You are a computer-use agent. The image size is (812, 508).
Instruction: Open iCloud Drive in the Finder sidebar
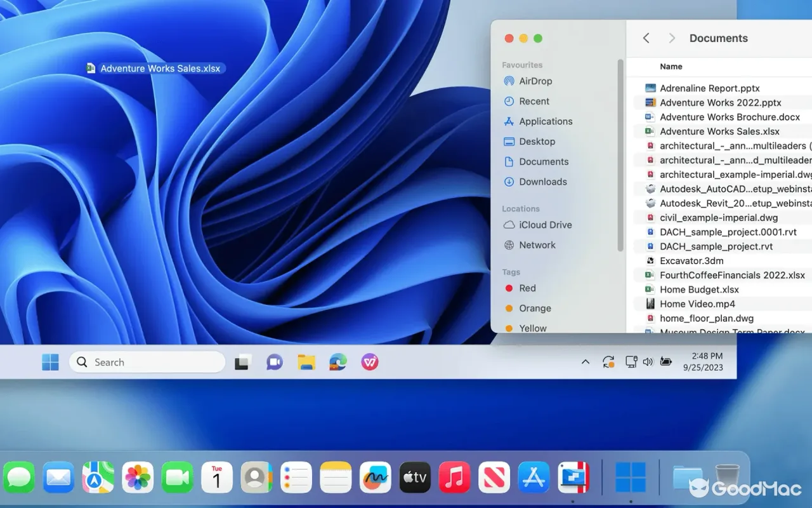[x=537, y=225]
